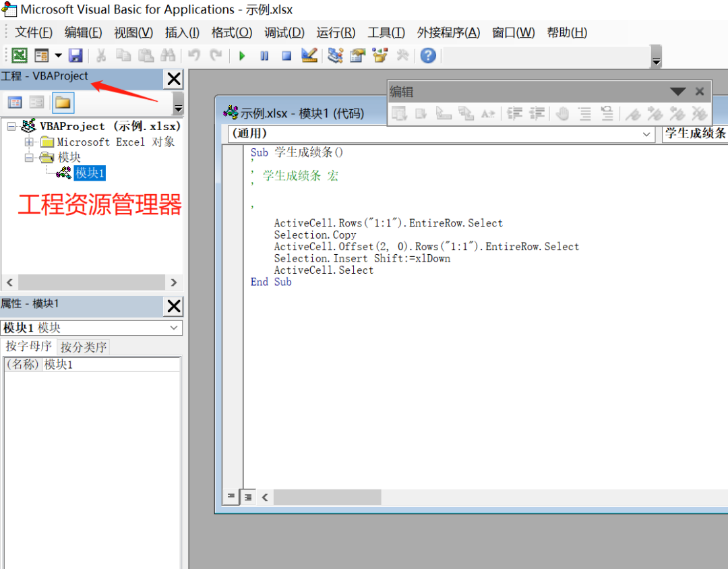
Task: Close the 属性 - 模块1 panel
Action: click(174, 306)
